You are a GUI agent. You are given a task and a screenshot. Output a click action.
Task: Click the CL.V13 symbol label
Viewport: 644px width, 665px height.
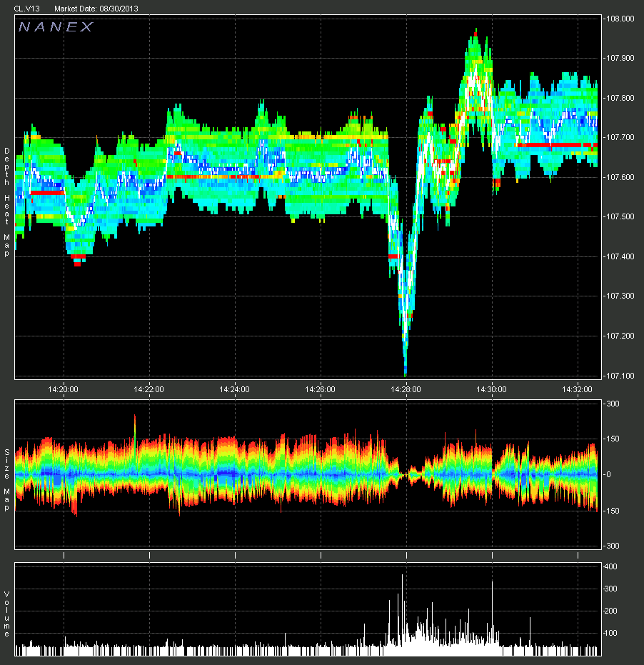tap(26, 9)
